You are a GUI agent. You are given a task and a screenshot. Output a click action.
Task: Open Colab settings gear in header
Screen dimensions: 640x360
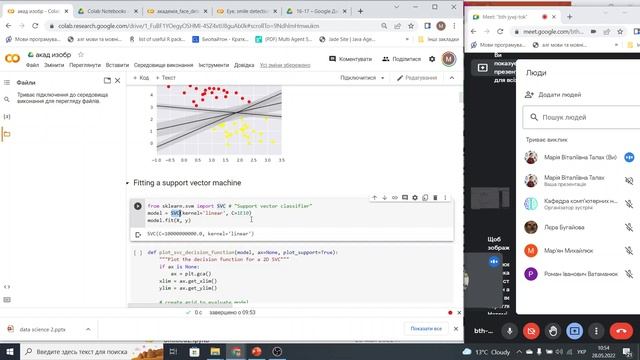(432, 59)
